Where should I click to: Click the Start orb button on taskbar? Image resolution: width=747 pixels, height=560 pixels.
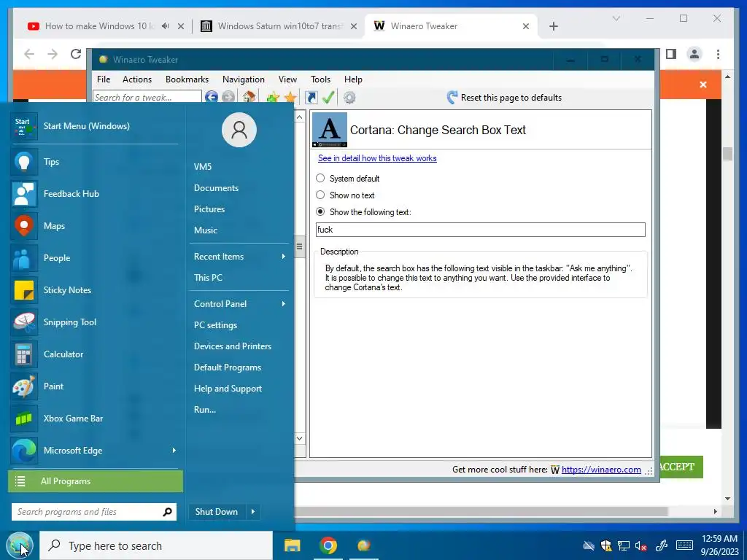click(20, 545)
